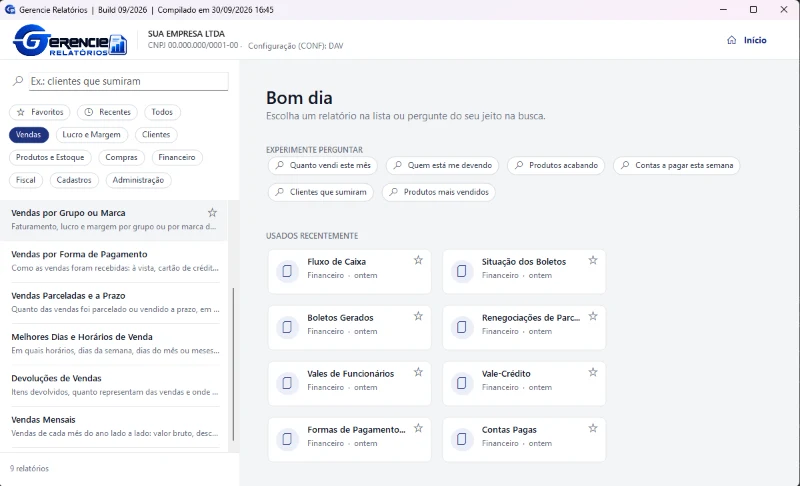Open Devoluções de Vendas report
The height and width of the screenshot is (486, 800).
point(115,385)
